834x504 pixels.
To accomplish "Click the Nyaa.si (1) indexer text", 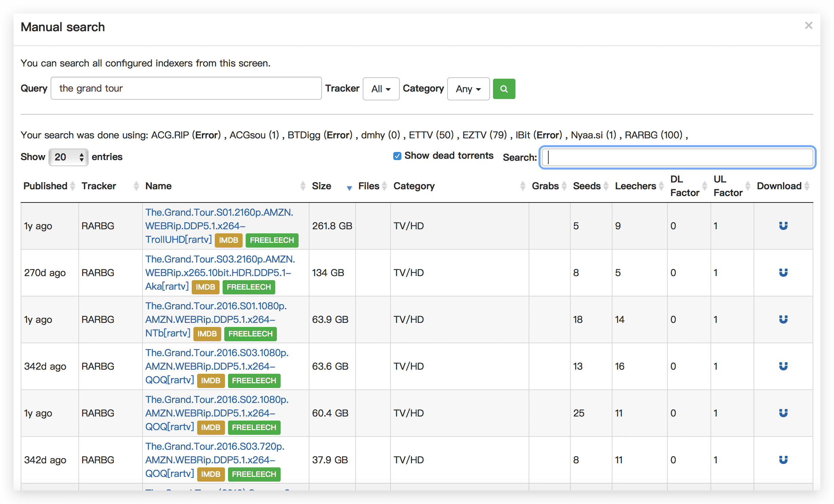I will (593, 135).
